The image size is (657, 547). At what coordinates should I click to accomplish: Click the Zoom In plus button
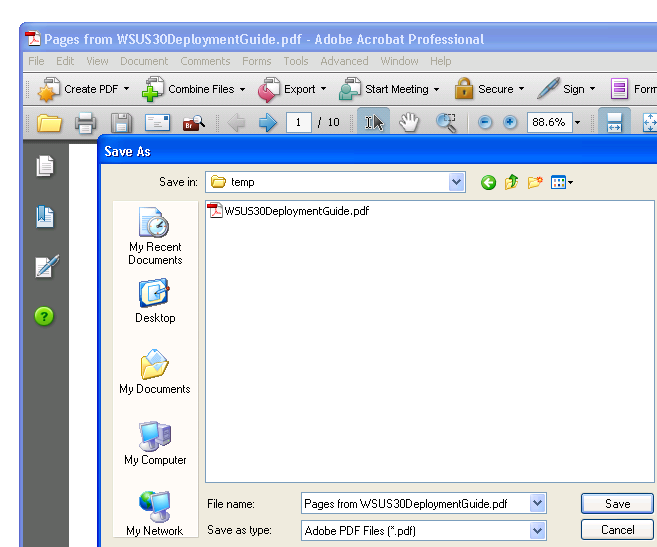coord(510,122)
